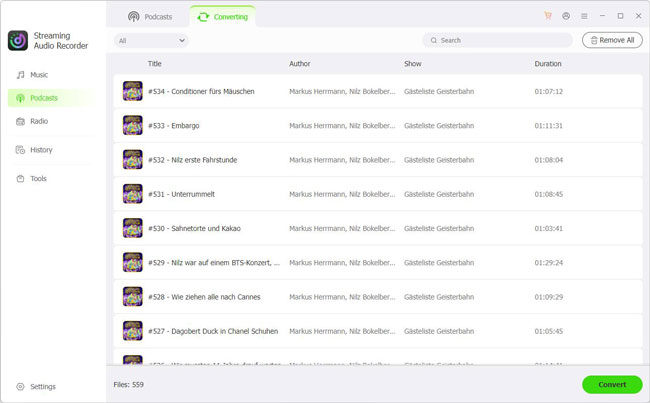Click the Show column header

413,63
